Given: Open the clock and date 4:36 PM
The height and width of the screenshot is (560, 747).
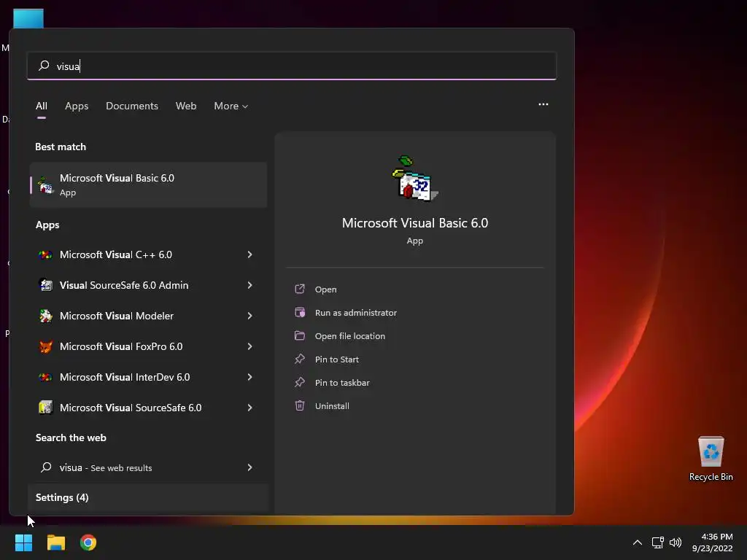Looking at the screenshot, I should pyautogui.click(x=712, y=542).
